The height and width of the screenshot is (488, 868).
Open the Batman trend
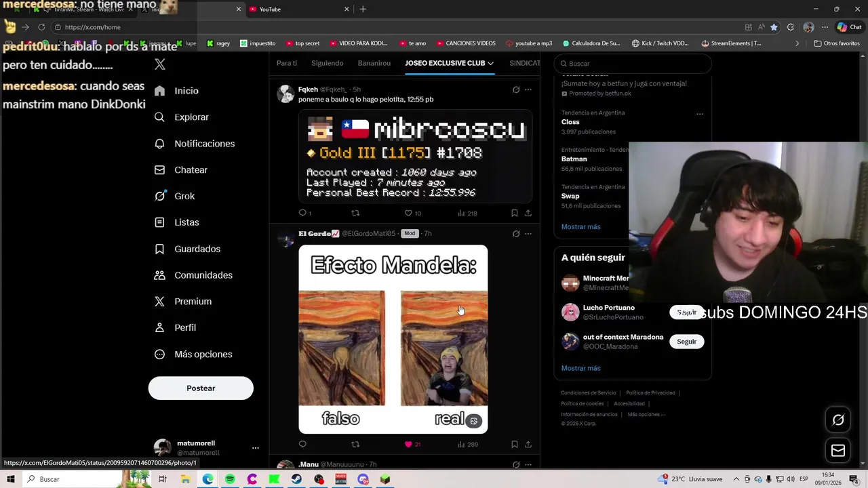point(574,159)
